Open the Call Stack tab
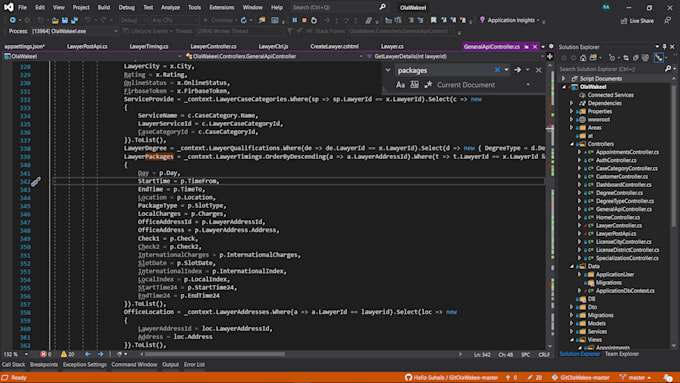The height and width of the screenshot is (383, 680). click(13, 365)
